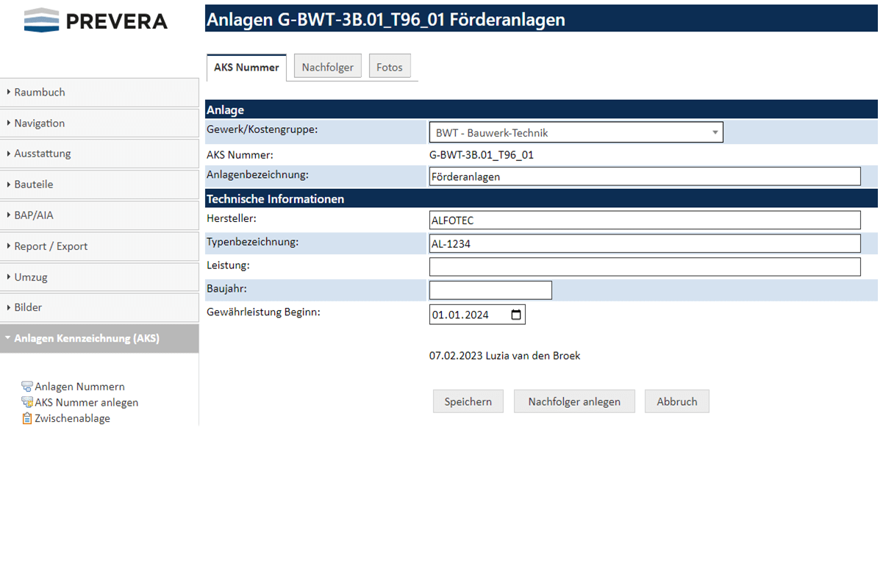Expand the Ausstattung sidebar section
Viewport: 883px width, 588px height.
pos(99,154)
